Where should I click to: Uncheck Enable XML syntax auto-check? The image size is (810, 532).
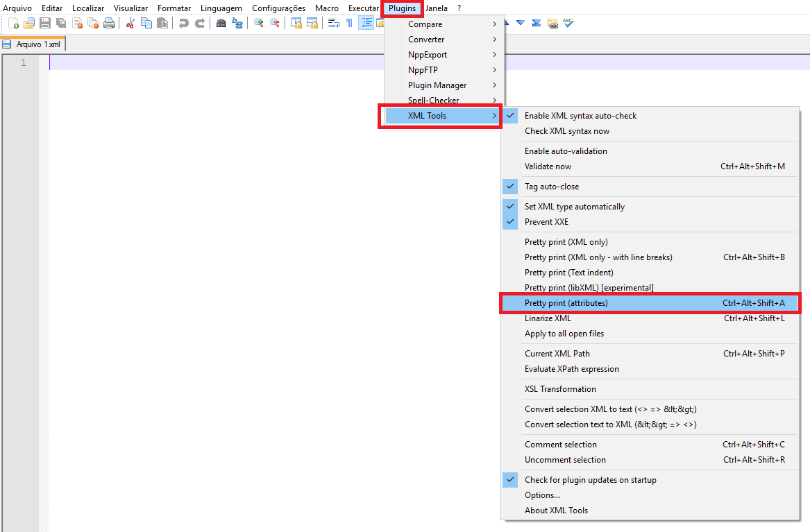pyautogui.click(x=650, y=116)
